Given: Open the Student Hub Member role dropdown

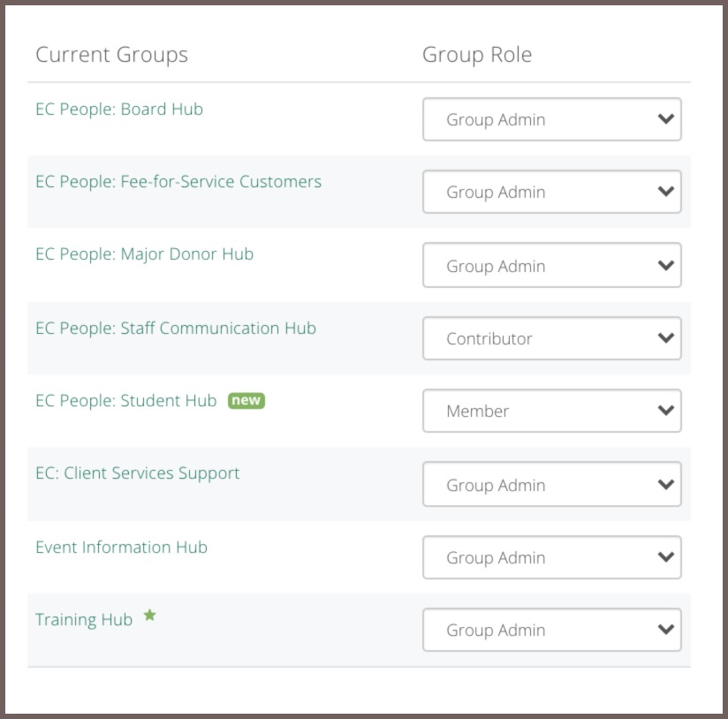Looking at the screenshot, I should (x=551, y=411).
